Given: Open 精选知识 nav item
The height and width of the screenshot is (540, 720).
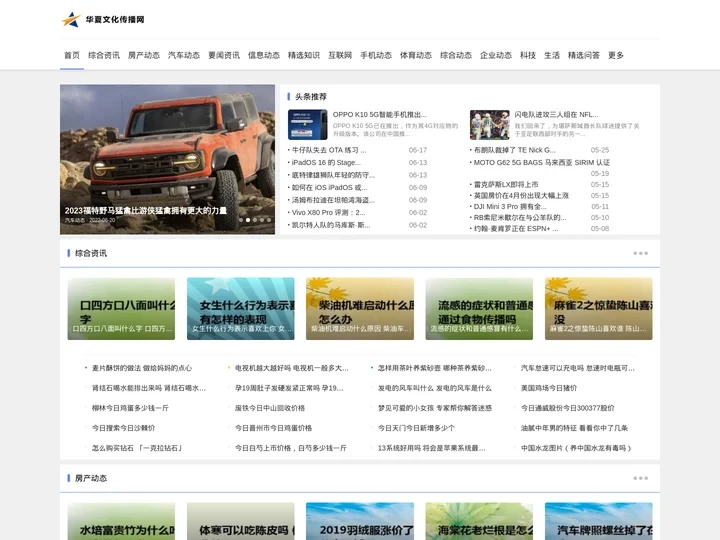Looking at the screenshot, I should [x=304, y=55].
